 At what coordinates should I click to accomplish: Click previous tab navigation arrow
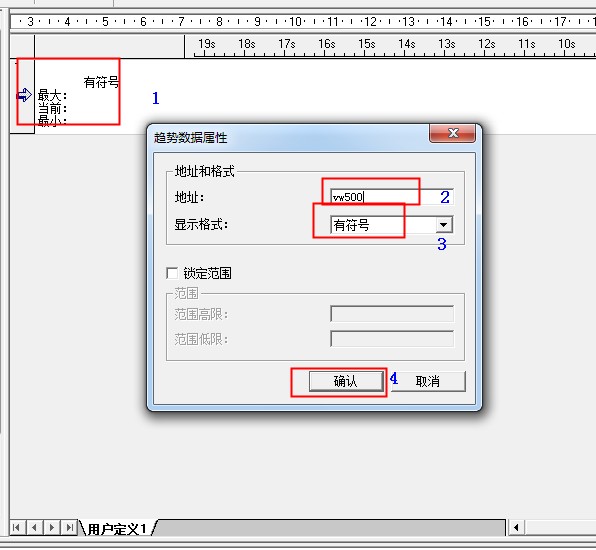34,528
